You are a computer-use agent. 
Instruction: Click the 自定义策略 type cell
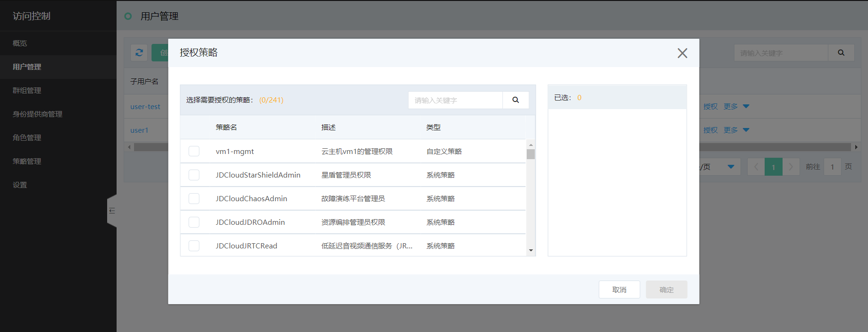444,152
